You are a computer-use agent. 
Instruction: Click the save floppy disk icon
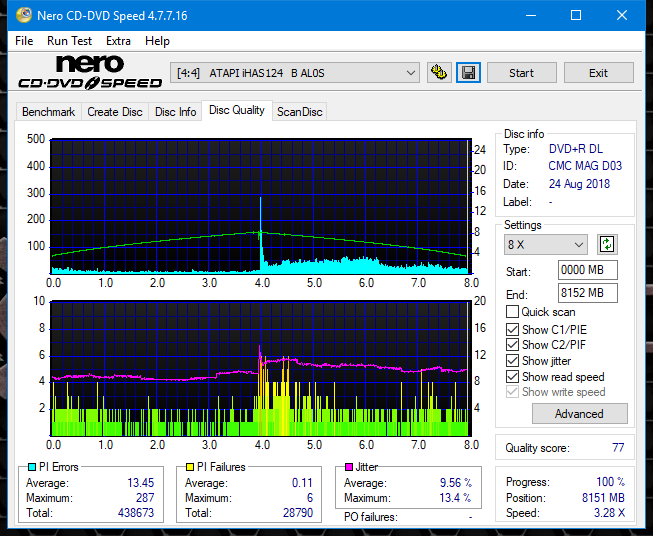469,73
